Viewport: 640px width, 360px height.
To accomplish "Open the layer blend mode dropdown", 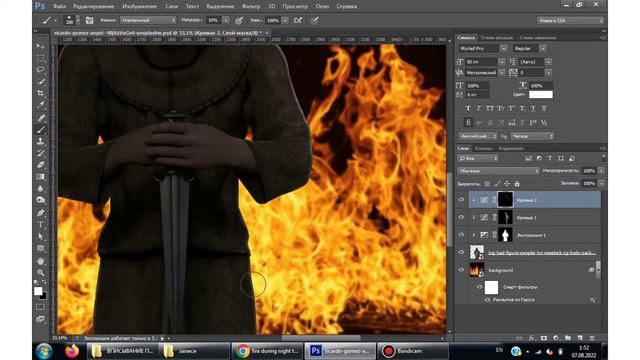I will coord(498,171).
